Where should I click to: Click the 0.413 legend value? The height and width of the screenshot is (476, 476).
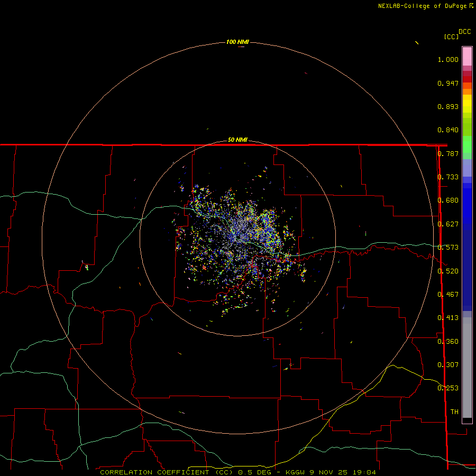pyautogui.click(x=448, y=318)
